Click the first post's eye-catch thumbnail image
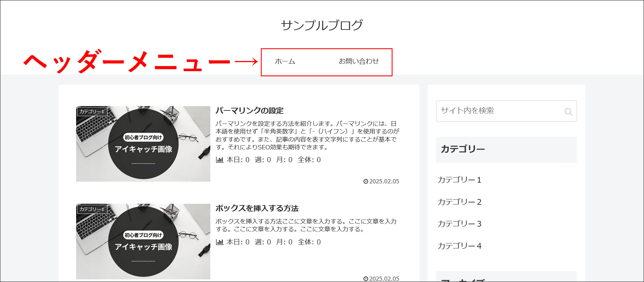The height and width of the screenshot is (282, 644). coord(143,144)
